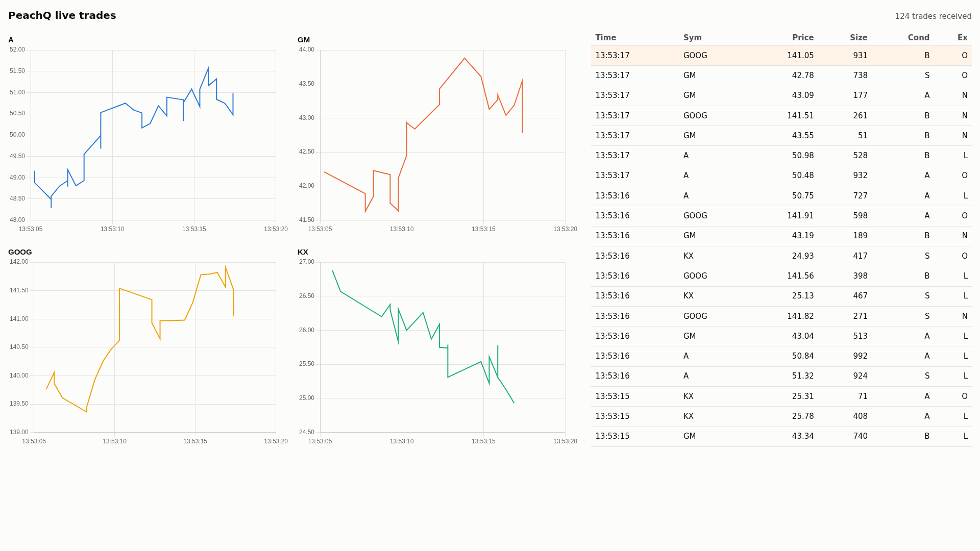Click size 740 cell
This screenshot has height=551, width=980.
pos(860,436)
